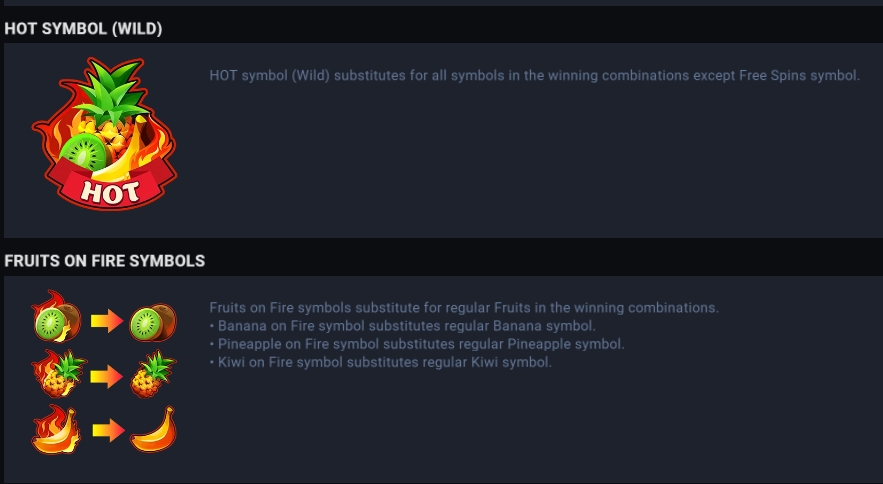Image resolution: width=883 pixels, height=484 pixels.
Task: Click the Kiwi on Fire symbol
Action: point(56,317)
